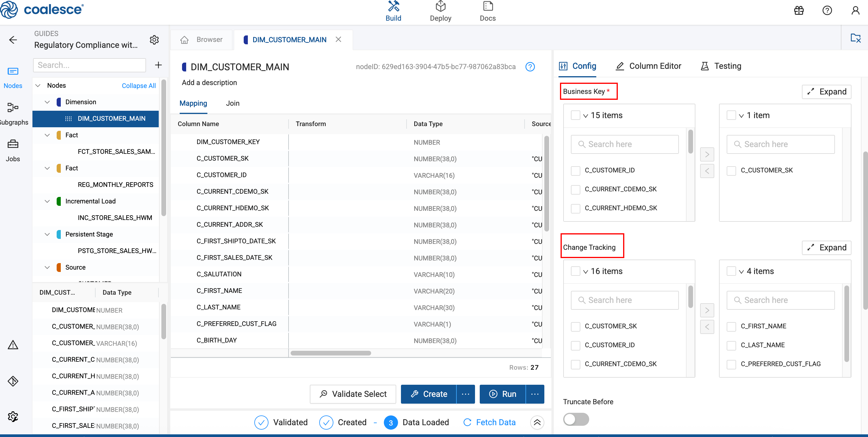The width and height of the screenshot is (868, 437).
Task: Open the user profile icon
Action: click(x=855, y=10)
